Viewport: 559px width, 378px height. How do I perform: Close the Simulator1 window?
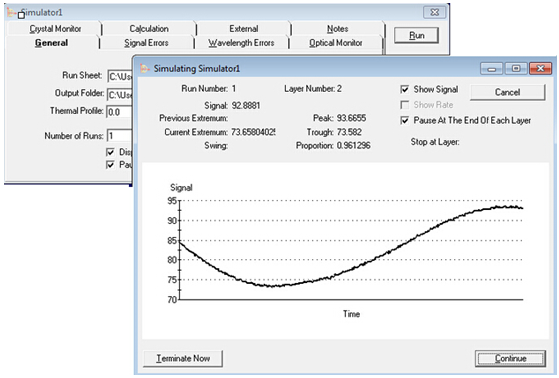[435, 12]
